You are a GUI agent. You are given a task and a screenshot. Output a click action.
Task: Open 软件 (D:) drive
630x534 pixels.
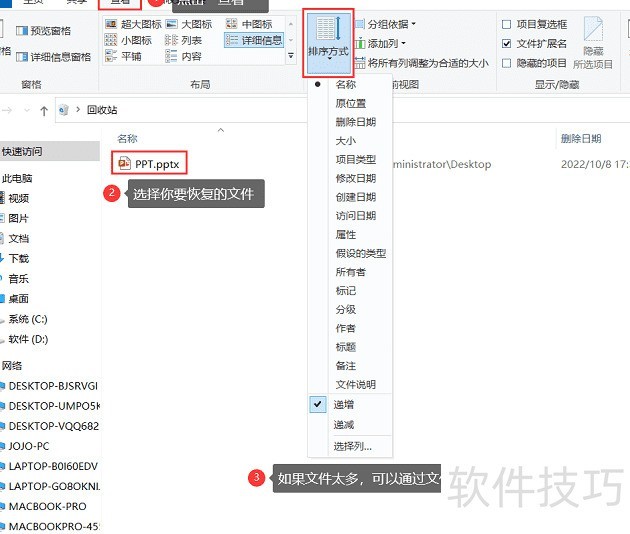pos(28,339)
